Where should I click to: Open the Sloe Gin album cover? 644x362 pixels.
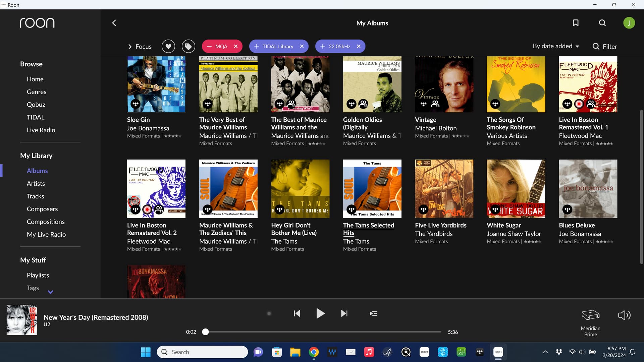156,84
